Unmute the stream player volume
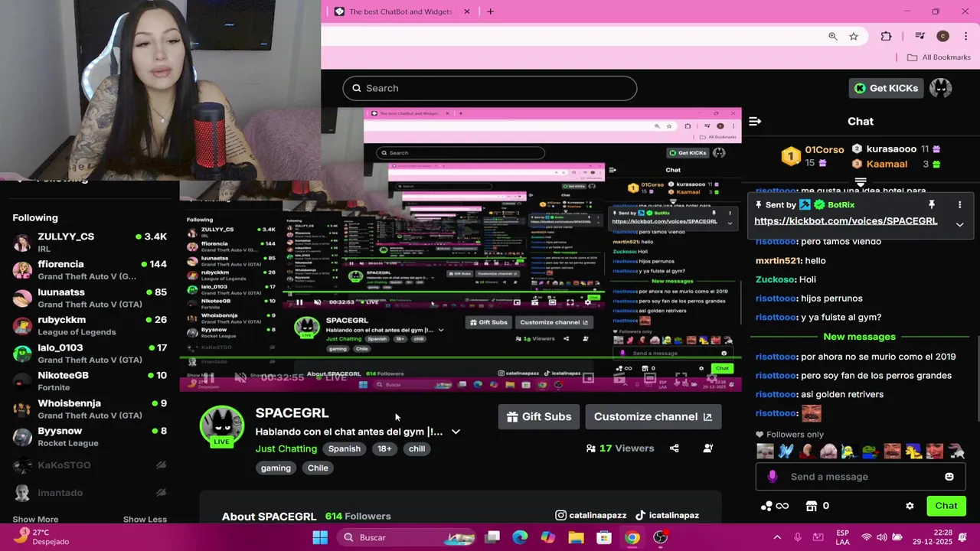The height and width of the screenshot is (551, 980). pos(240,378)
